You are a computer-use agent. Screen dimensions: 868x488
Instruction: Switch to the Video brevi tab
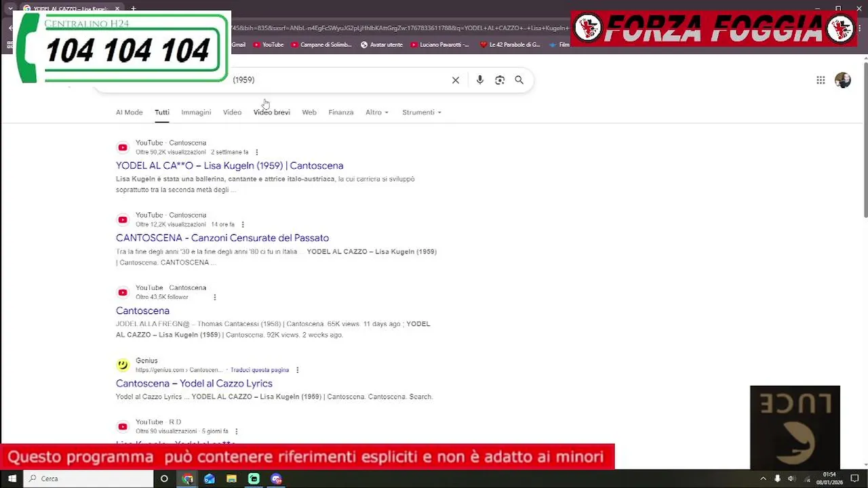point(272,113)
